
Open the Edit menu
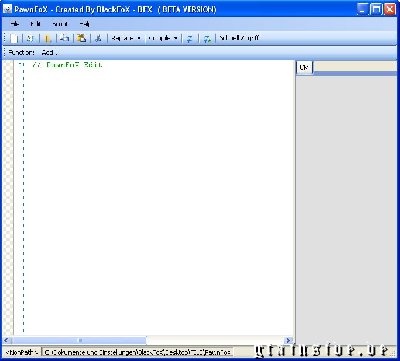[35, 24]
